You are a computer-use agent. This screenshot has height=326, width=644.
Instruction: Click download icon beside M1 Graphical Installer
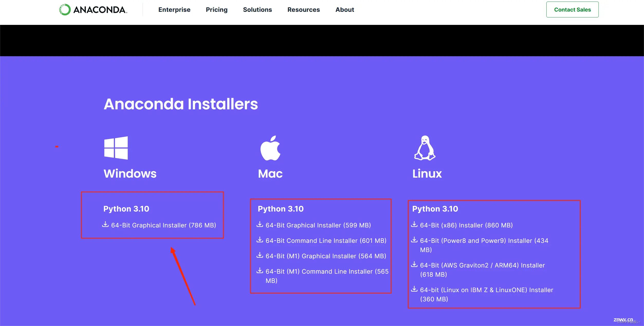260,255
